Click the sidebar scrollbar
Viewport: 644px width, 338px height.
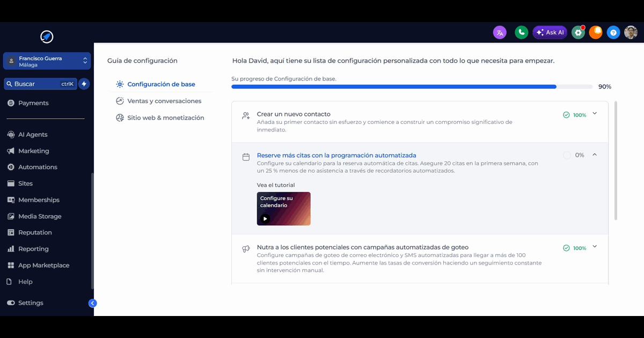click(92, 231)
